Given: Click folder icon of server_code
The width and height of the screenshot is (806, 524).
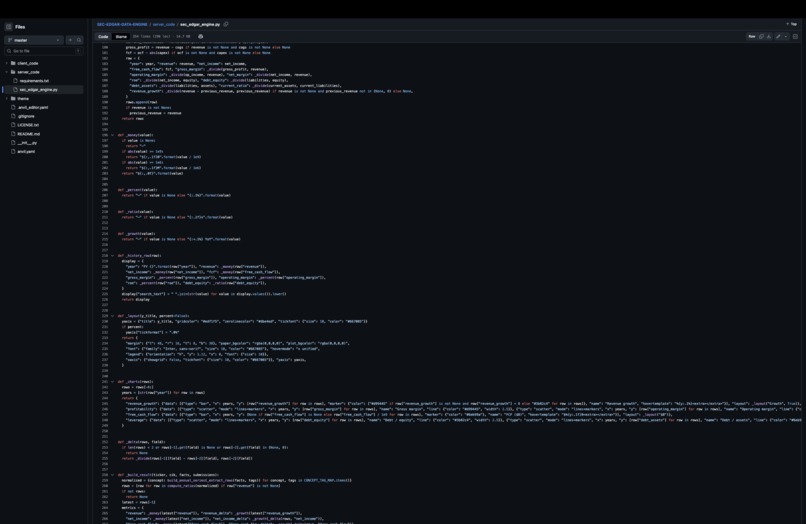Looking at the screenshot, I should click(13, 72).
